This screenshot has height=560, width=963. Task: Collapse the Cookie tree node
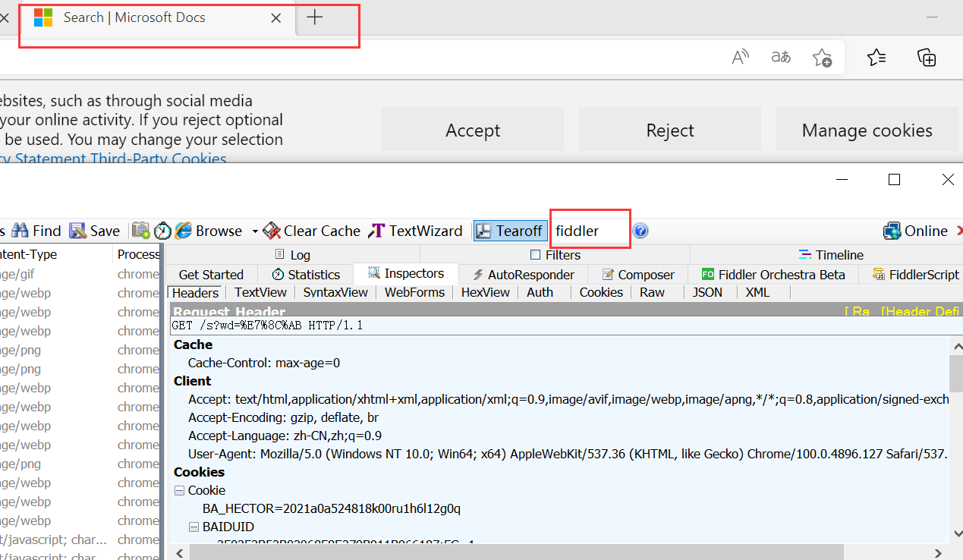[x=180, y=490]
